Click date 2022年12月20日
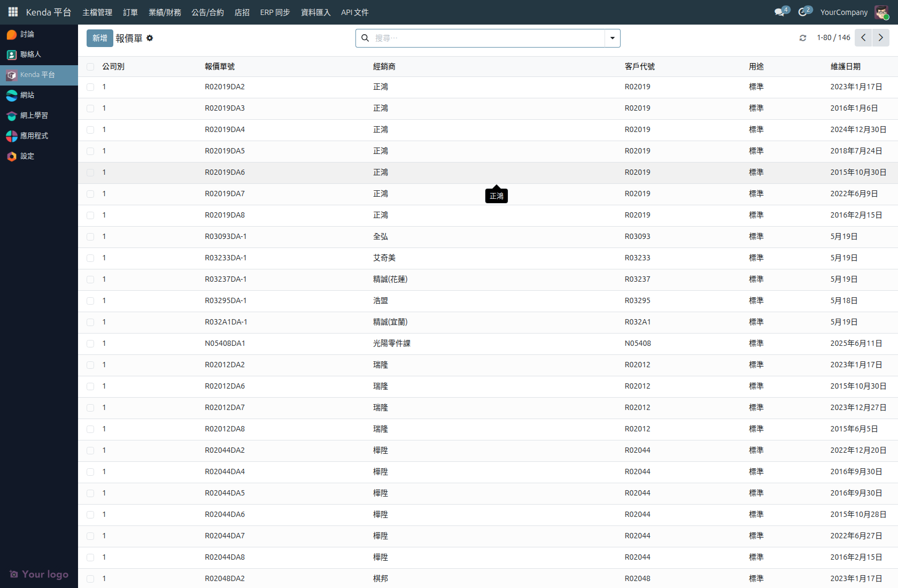Image resolution: width=898 pixels, height=588 pixels. [x=858, y=451]
